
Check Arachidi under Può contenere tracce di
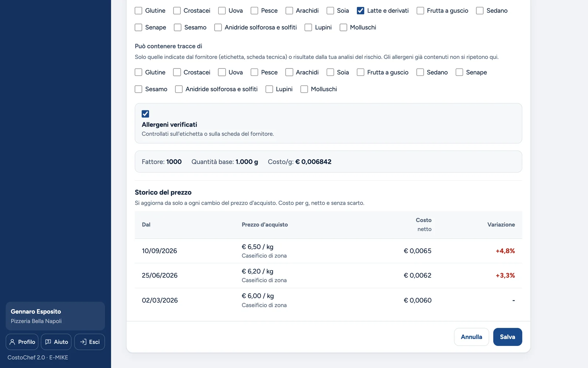pyautogui.click(x=289, y=72)
